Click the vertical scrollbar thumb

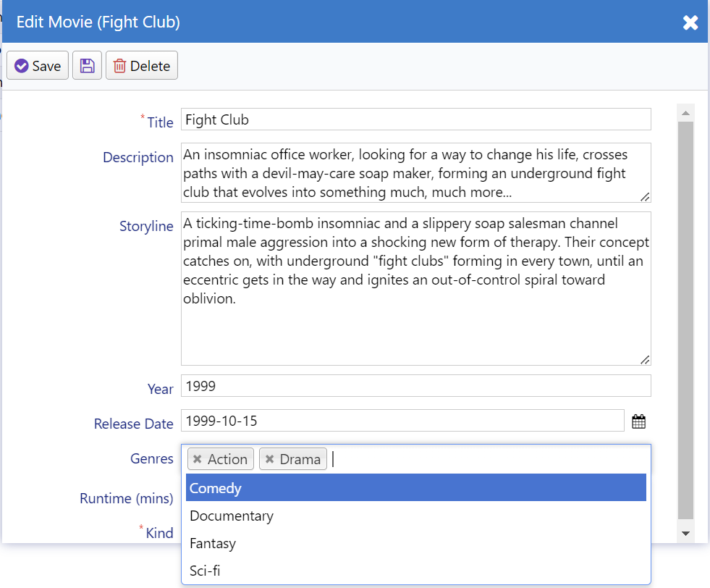(685, 320)
